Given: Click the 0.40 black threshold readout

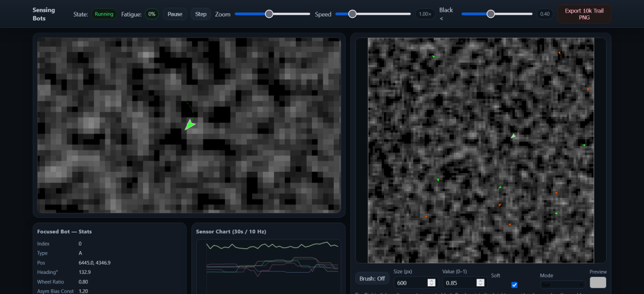Looking at the screenshot, I should [x=545, y=14].
